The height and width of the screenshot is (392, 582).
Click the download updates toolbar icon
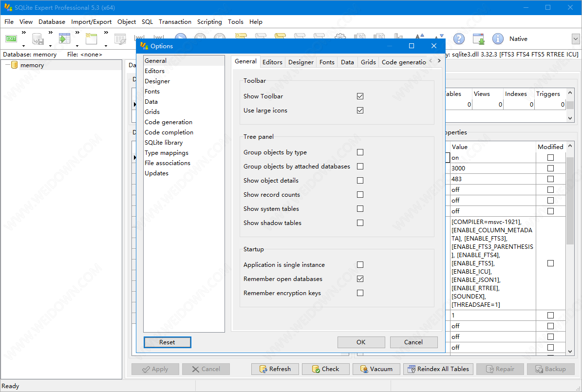pos(478,38)
